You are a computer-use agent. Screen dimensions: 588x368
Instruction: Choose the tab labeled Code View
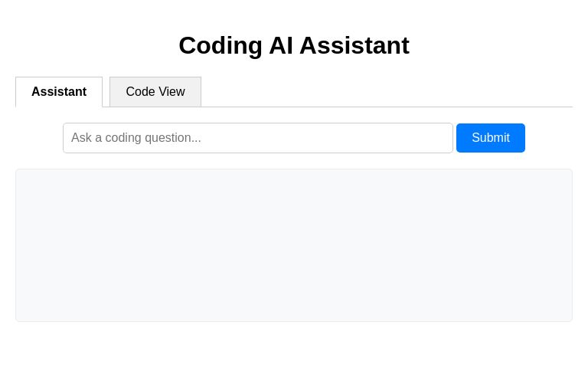(155, 92)
